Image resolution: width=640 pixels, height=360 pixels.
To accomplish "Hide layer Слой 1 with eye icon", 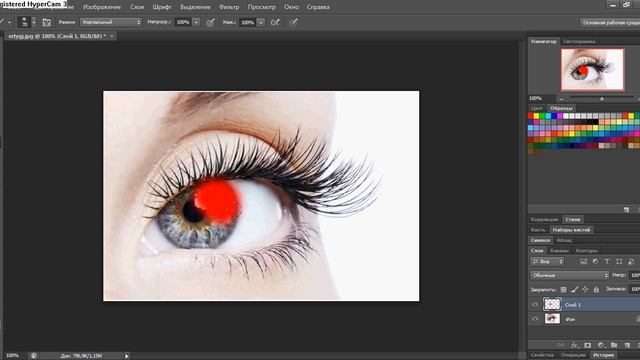I will click(535, 304).
